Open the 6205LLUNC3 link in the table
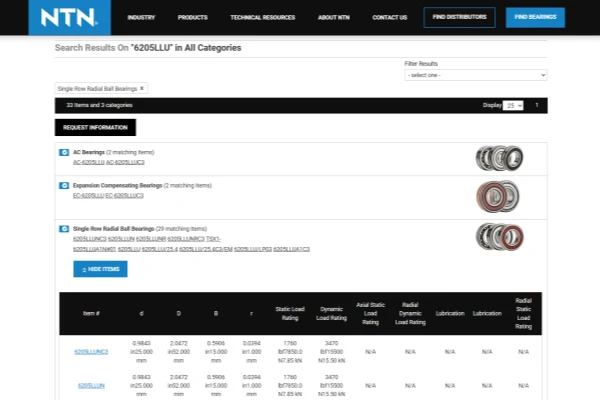The width and height of the screenshot is (600, 400). [x=91, y=352]
